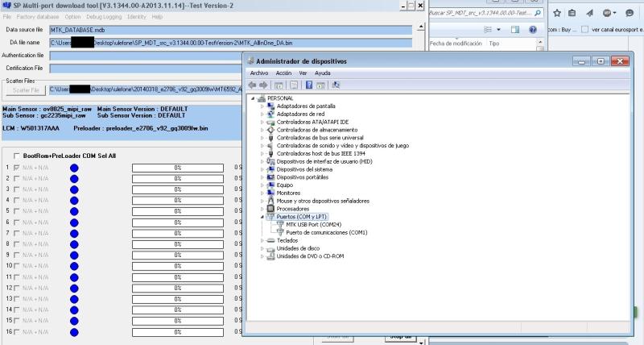This screenshot has width=644, height=345.
Task: Click the search magnifier in Explorer search box
Action: click(x=538, y=13)
